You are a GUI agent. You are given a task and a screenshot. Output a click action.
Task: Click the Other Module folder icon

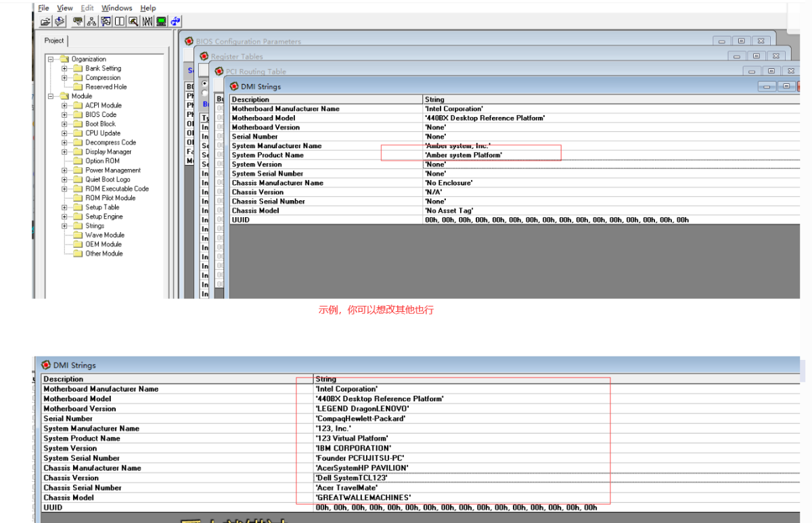click(78, 254)
